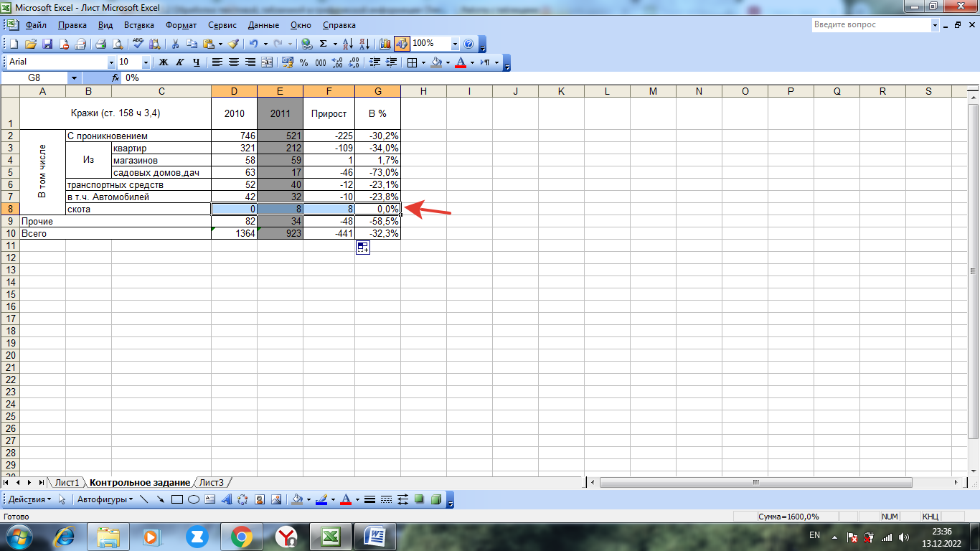
Task: Open the Name Box dropdown for G8
Action: click(75, 77)
